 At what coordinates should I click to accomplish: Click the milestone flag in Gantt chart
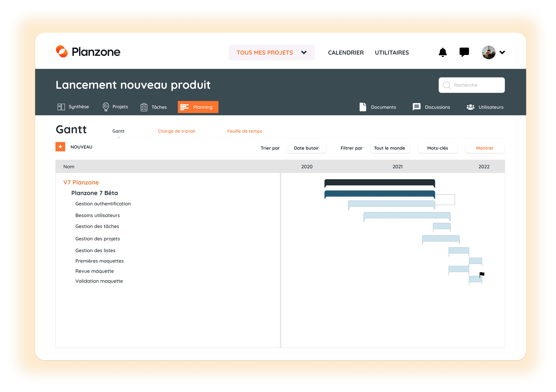[482, 274]
